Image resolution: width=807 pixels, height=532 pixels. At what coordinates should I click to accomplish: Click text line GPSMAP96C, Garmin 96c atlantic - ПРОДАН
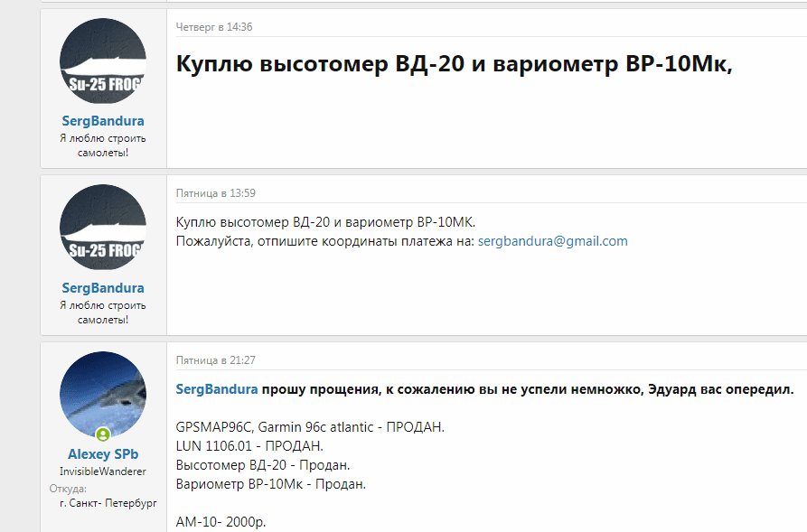(x=310, y=427)
